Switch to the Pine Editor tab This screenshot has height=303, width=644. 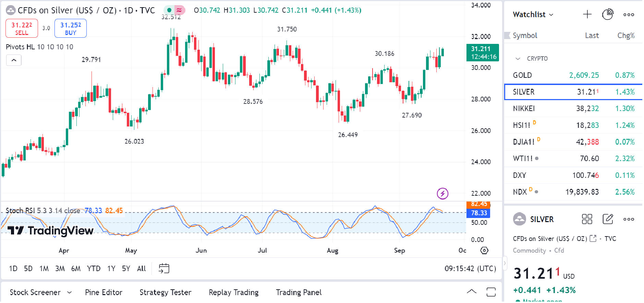[x=104, y=292]
